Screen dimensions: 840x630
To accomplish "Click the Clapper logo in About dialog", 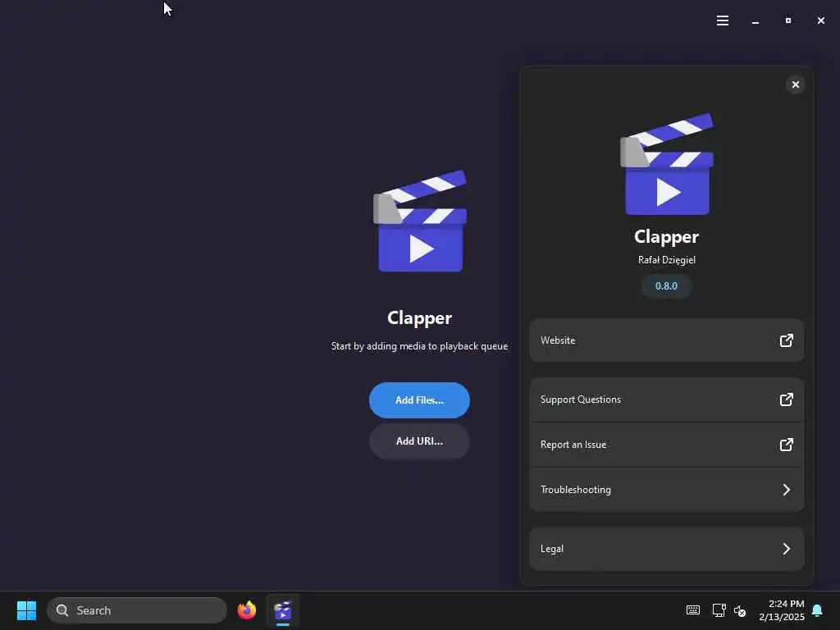I will click(x=666, y=163).
